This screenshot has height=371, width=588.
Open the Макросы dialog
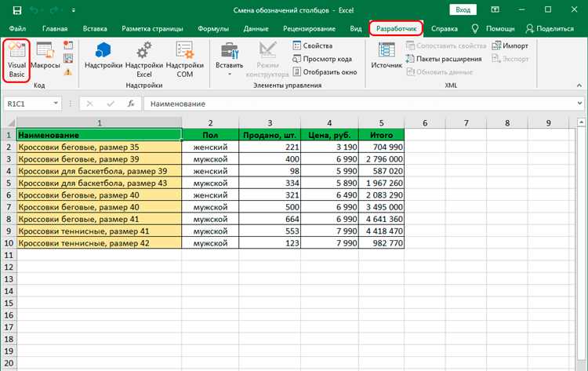tap(45, 56)
